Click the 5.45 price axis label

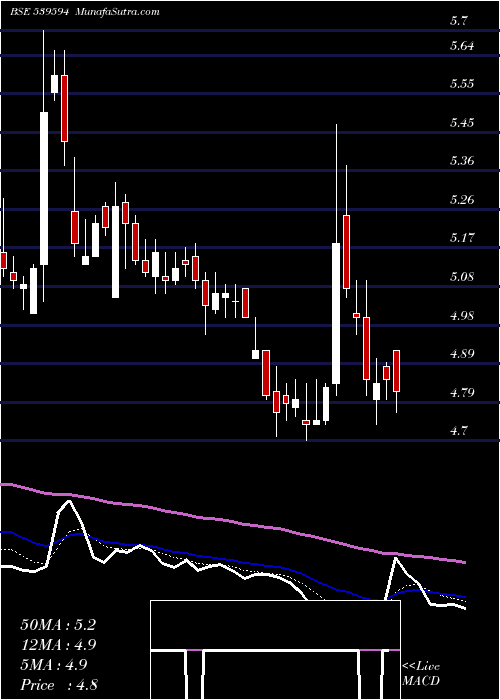[462, 122]
